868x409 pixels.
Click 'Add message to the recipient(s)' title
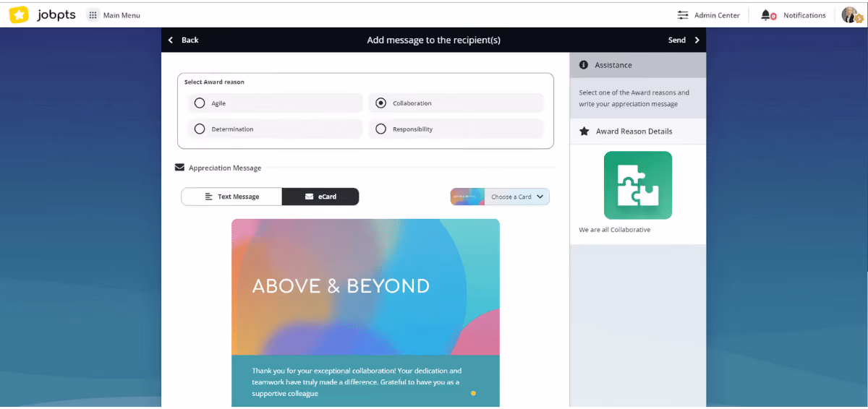tap(433, 40)
